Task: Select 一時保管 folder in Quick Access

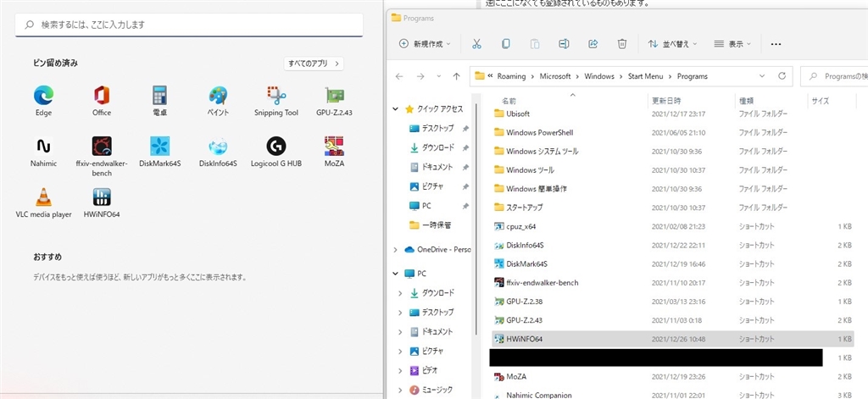Action: (x=430, y=225)
